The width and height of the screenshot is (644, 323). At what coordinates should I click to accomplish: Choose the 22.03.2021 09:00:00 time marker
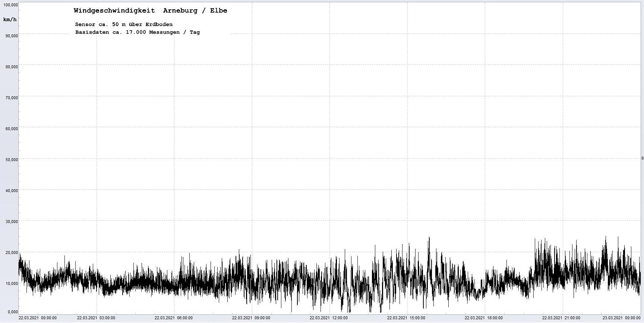pyautogui.click(x=251, y=318)
